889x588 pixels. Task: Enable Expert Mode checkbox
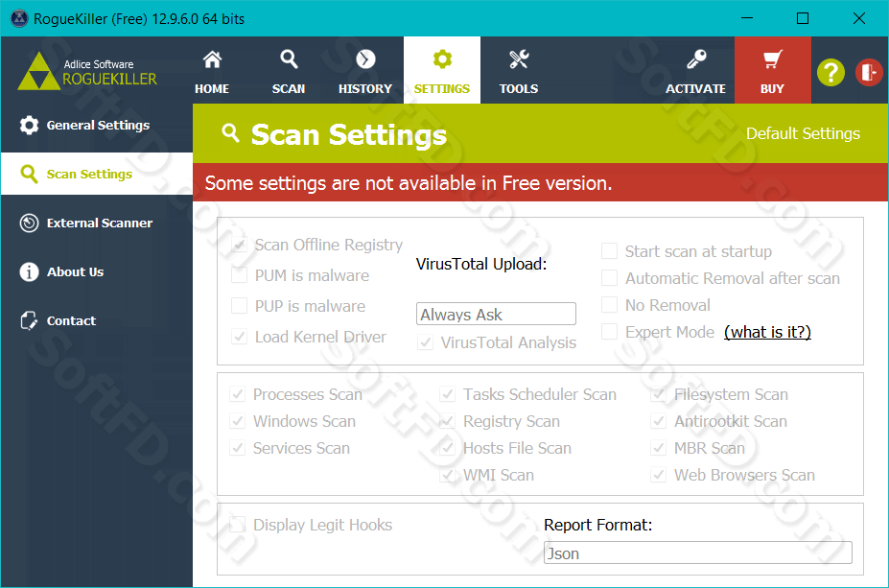point(610,332)
